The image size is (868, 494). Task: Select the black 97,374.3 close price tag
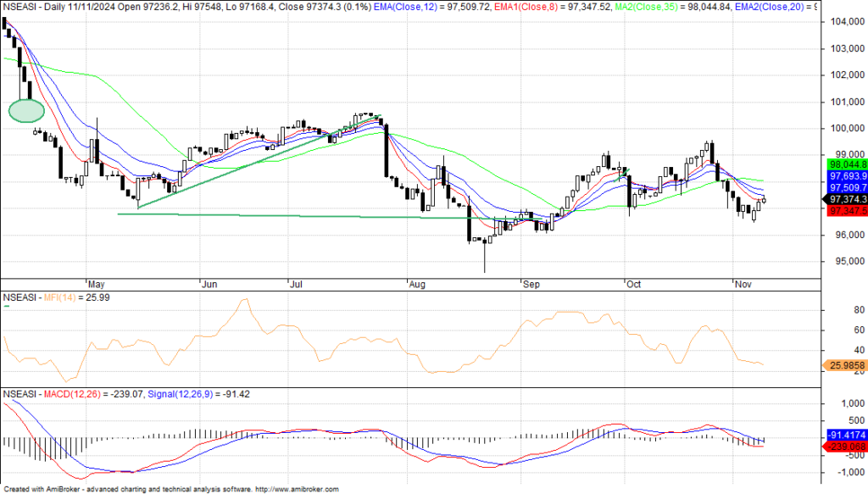(845, 200)
